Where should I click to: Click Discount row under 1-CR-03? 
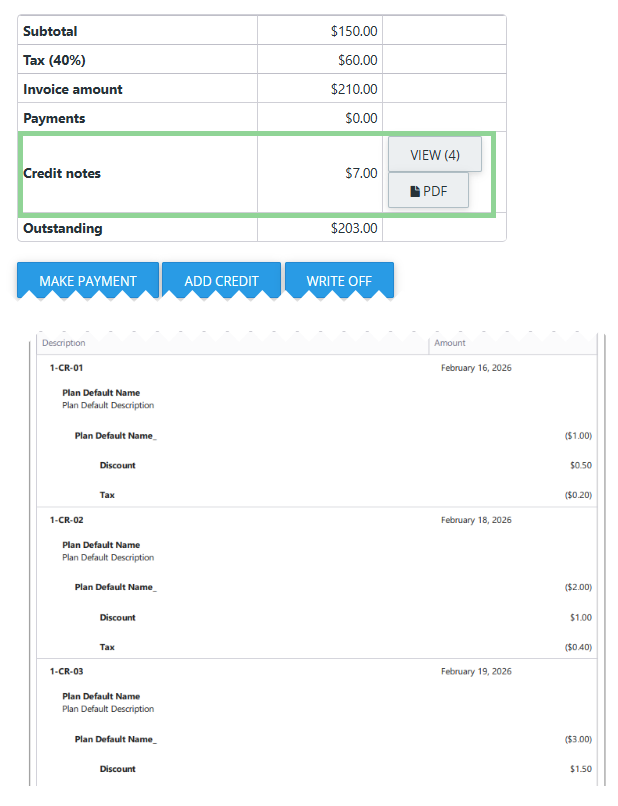click(x=118, y=769)
